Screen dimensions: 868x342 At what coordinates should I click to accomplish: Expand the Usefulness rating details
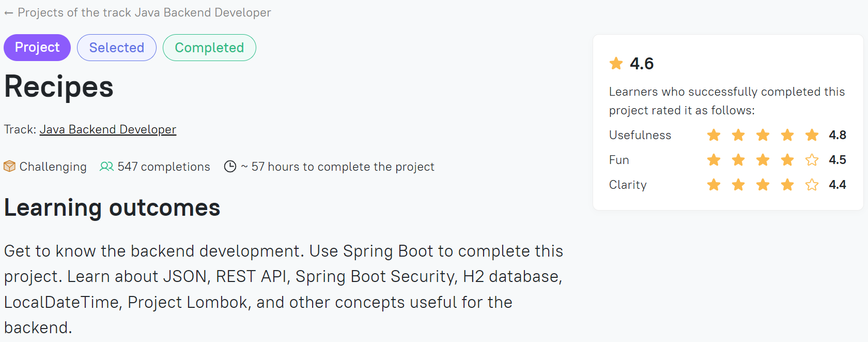(x=640, y=135)
